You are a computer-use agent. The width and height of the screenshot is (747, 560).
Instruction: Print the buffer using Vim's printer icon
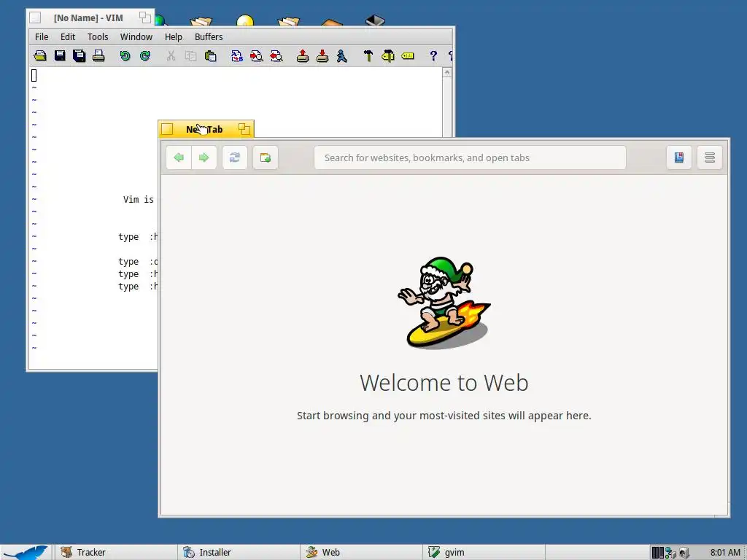click(98, 56)
